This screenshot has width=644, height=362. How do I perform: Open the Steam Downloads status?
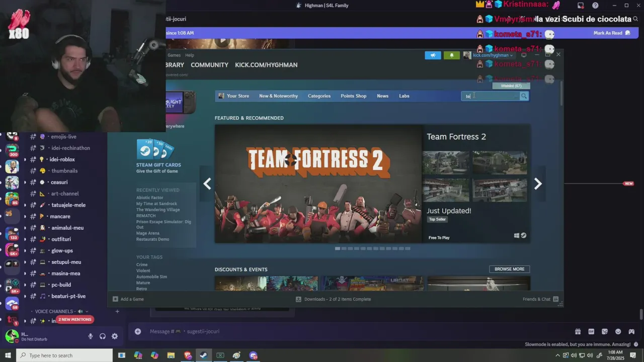coord(333,299)
